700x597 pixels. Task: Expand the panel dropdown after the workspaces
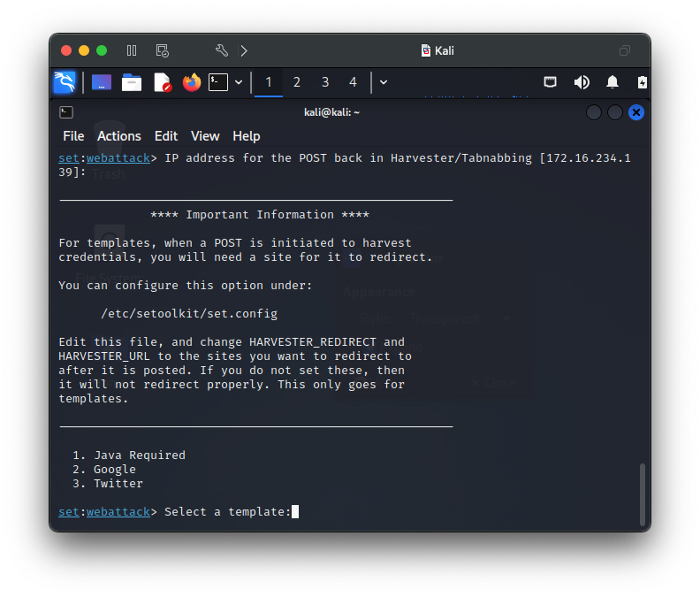[384, 82]
